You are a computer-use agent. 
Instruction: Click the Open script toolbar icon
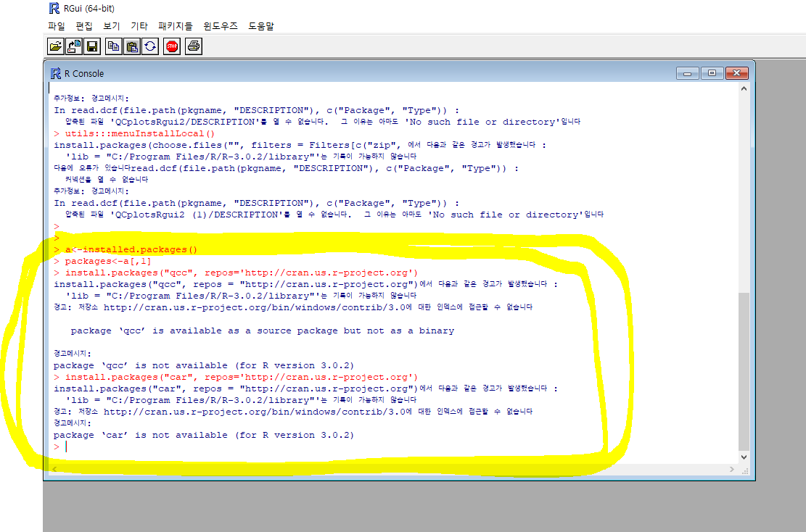[x=56, y=47]
